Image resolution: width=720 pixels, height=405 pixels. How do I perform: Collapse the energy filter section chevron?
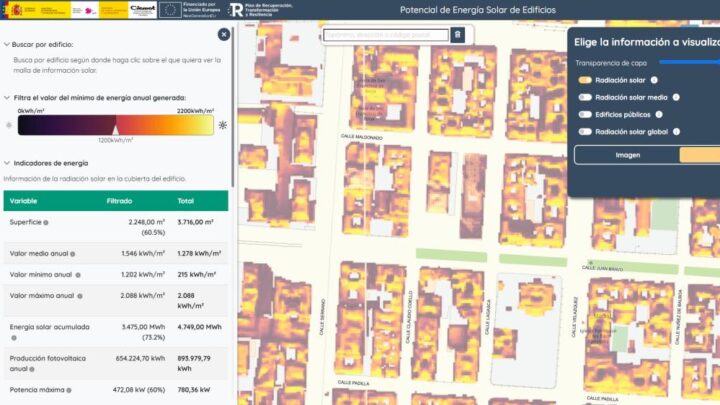(x=7, y=98)
